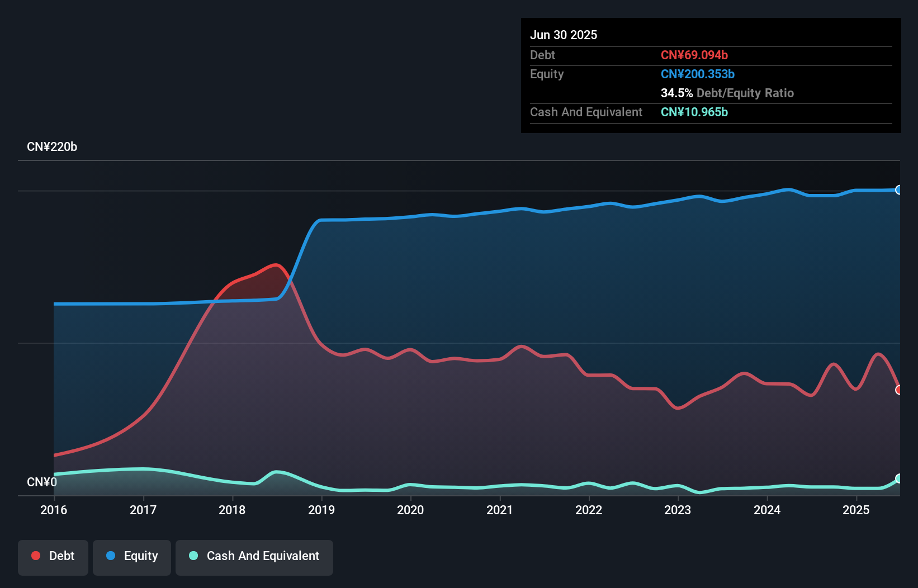Click the 2023 x-axis label
The image size is (918, 588).
678,510
